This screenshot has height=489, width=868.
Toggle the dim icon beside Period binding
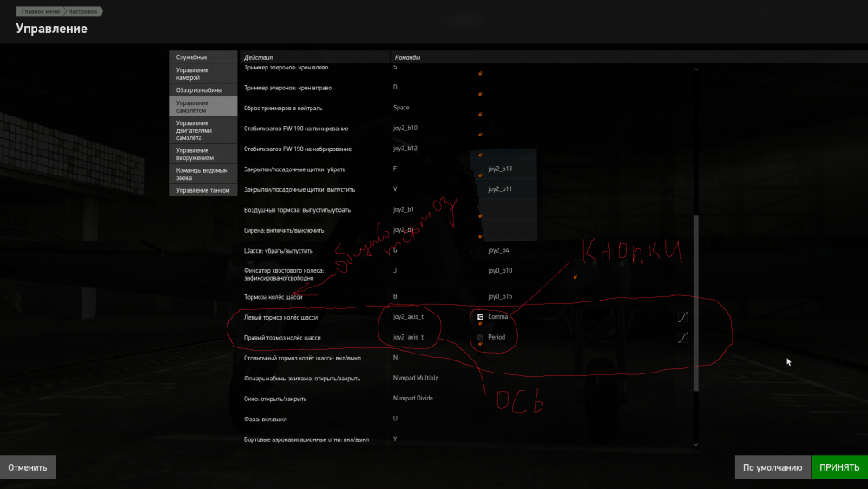pos(480,337)
